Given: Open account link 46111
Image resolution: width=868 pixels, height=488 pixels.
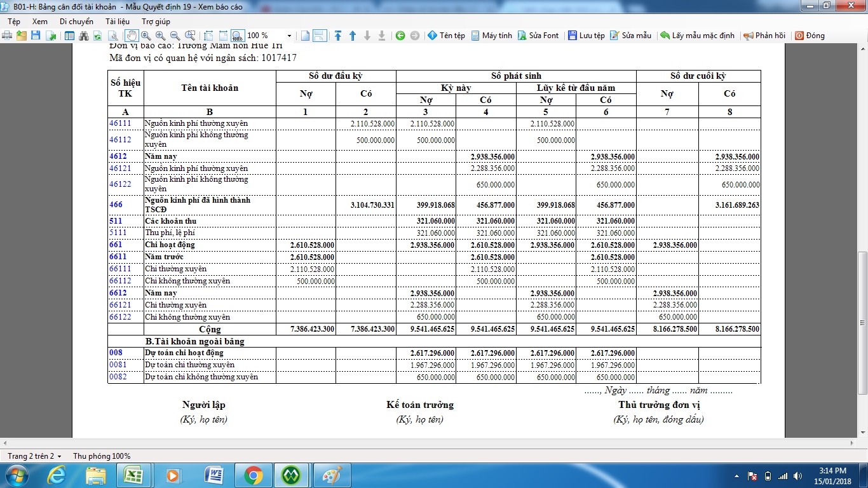Looking at the screenshot, I should pyautogui.click(x=120, y=123).
